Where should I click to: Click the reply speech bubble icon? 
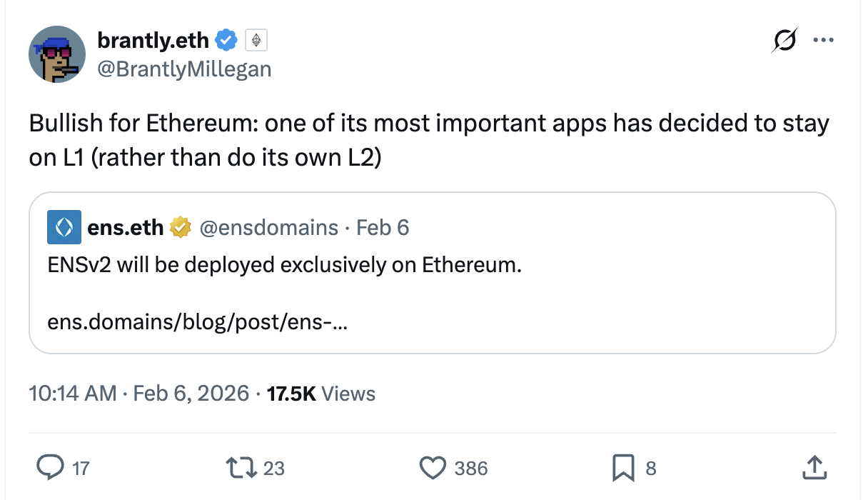pos(51,468)
